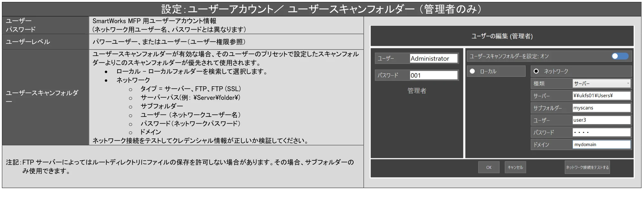Click the タイプ = サーバー、FTP、FTP (SSL) bullet
Viewport: 644px width, 218px height.
point(191,89)
